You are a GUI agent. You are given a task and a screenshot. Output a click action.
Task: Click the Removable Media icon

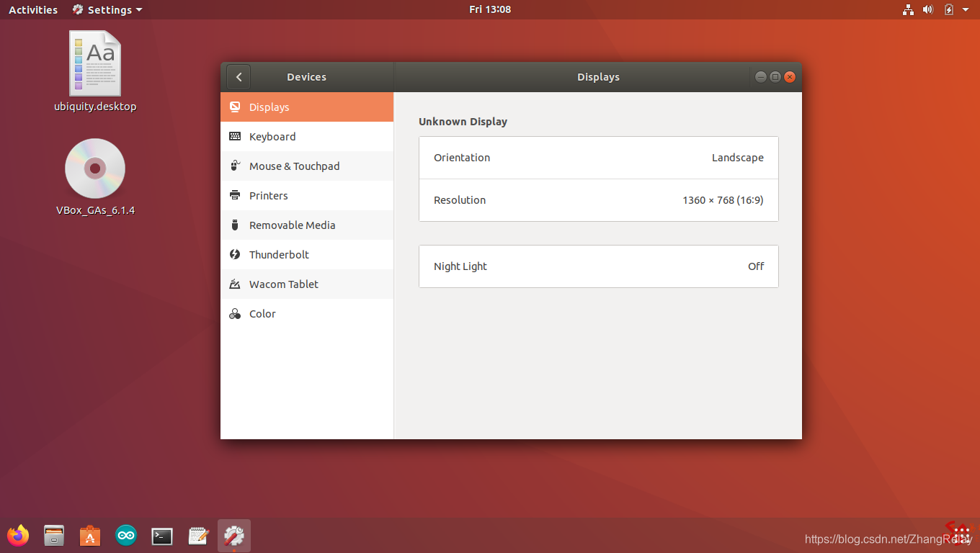point(235,225)
